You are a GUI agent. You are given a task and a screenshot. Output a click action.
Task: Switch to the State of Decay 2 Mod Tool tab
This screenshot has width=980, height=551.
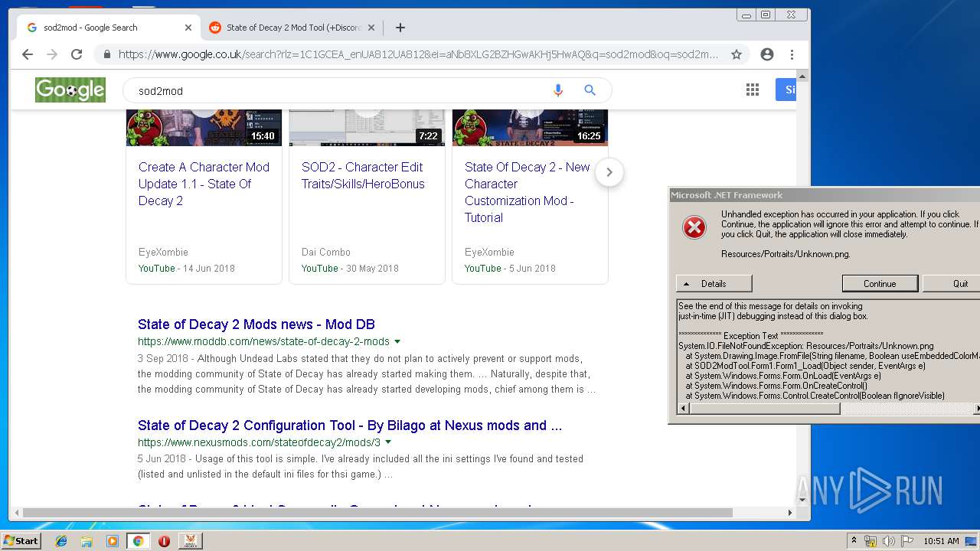click(292, 28)
